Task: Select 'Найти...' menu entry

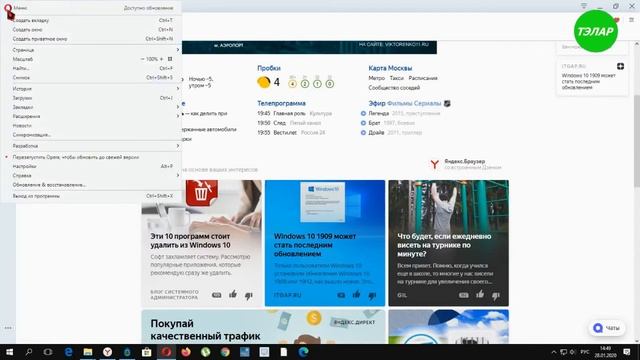Action: (x=91, y=68)
